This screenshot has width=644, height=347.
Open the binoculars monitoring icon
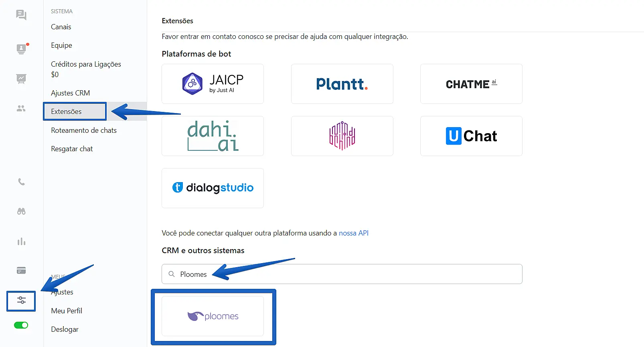21,211
